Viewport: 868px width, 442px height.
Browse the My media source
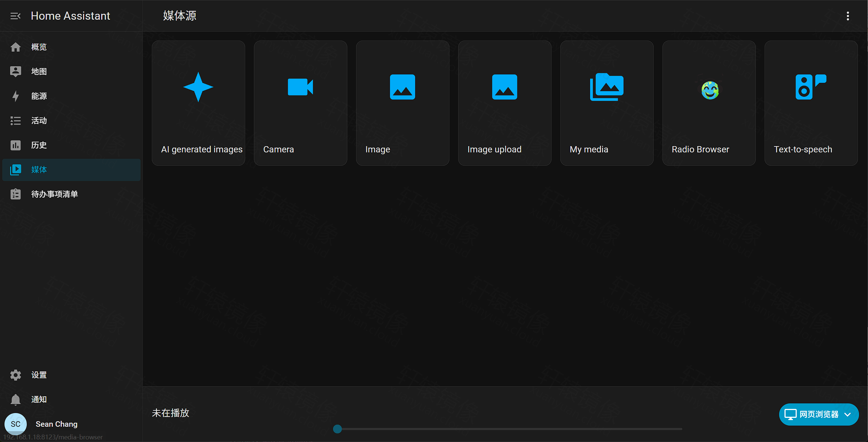607,103
